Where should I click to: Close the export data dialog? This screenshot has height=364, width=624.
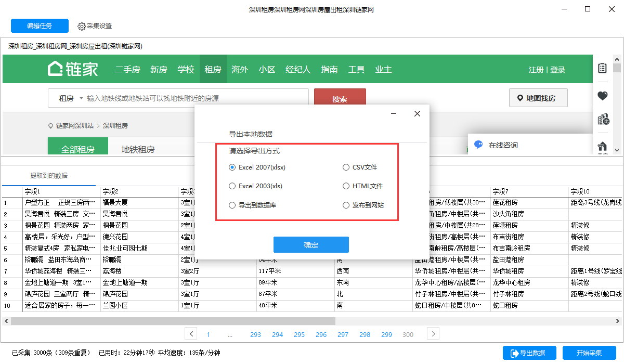[x=417, y=114]
